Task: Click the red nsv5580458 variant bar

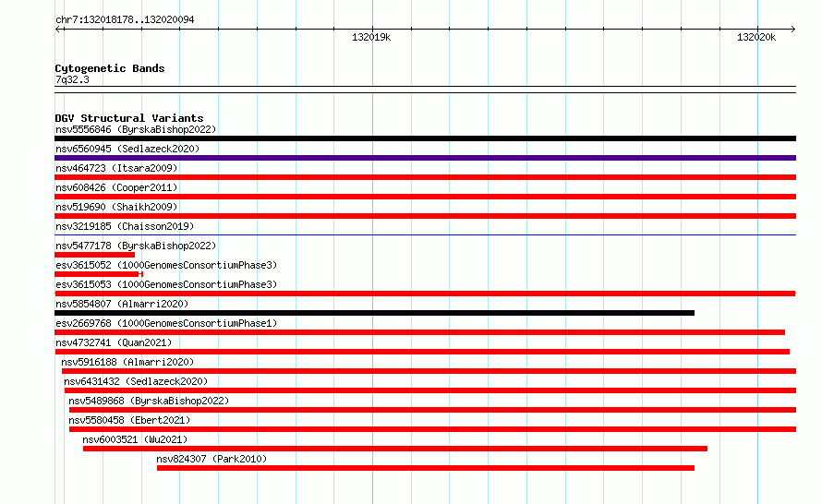Action: click(432, 429)
